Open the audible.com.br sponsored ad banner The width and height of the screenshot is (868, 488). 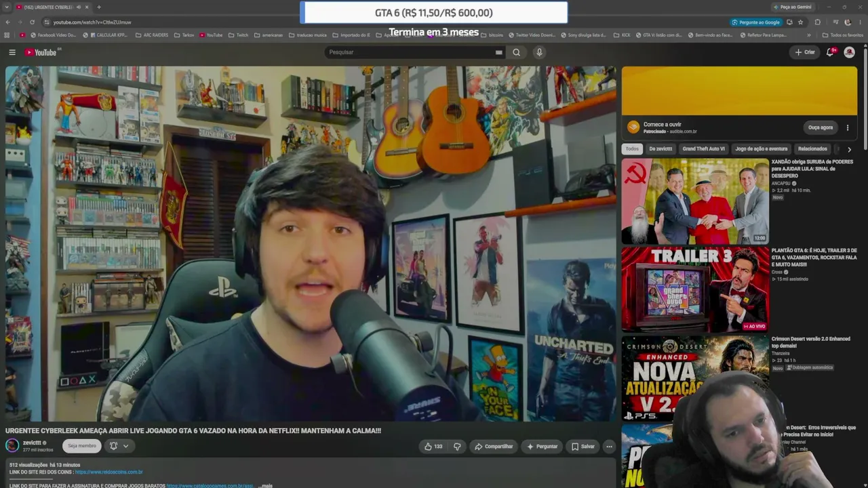pos(739,91)
